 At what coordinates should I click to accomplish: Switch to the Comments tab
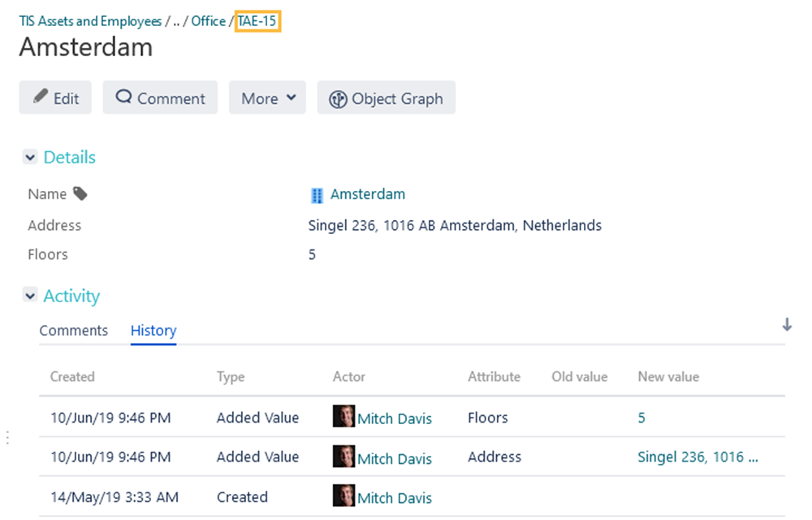pyautogui.click(x=74, y=331)
